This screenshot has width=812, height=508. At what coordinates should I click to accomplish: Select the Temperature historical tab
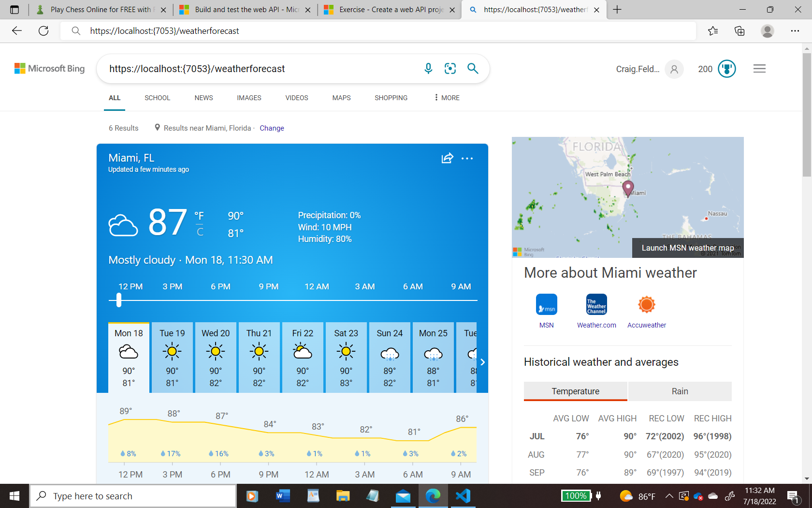coord(576,391)
